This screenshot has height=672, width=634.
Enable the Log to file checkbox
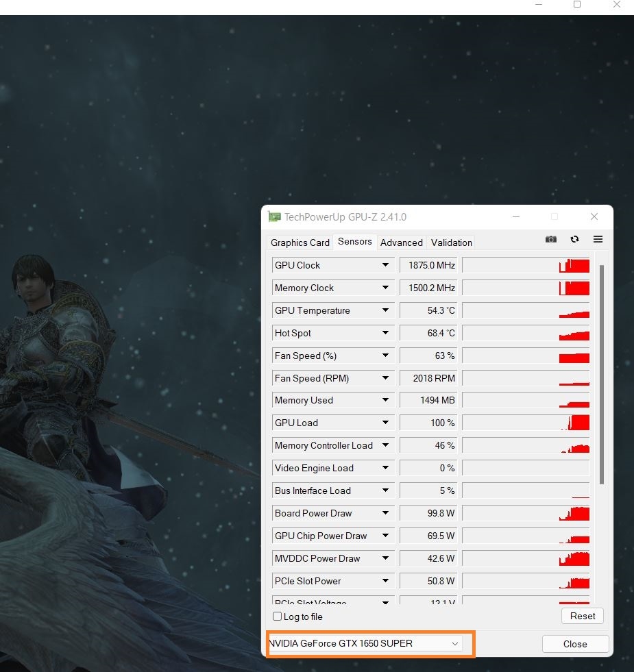click(277, 617)
